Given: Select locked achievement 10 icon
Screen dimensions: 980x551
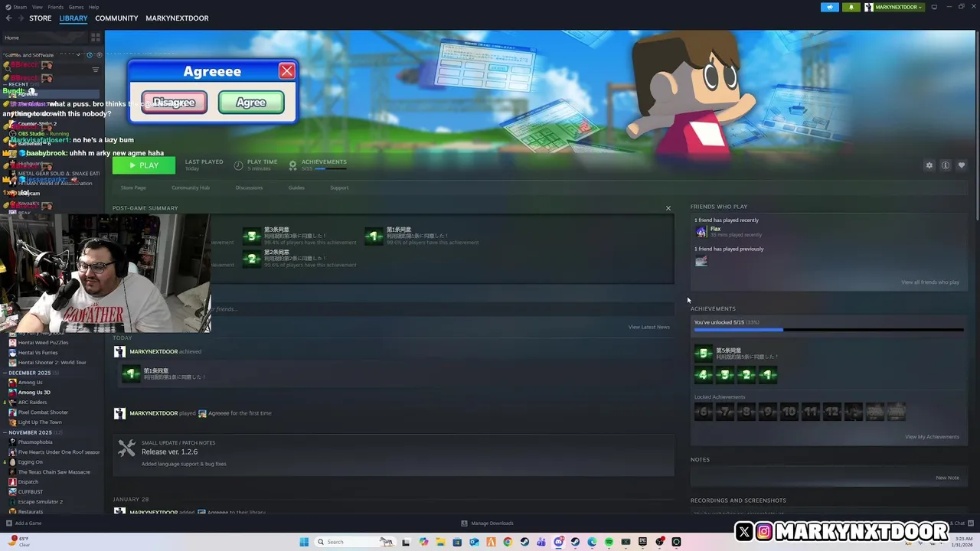Looking at the screenshot, I should (789, 412).
